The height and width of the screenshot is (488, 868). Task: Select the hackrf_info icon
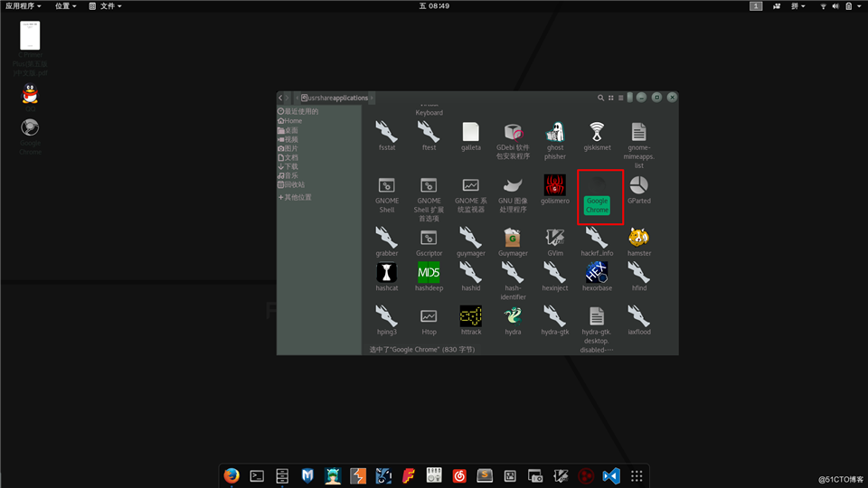(x=597, y=238)
